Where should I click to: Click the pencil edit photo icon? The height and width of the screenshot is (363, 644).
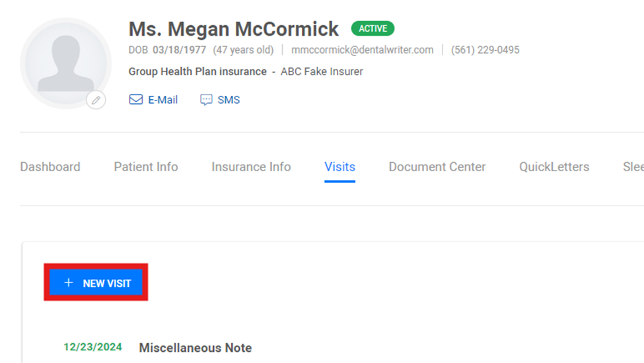point(96,100)
